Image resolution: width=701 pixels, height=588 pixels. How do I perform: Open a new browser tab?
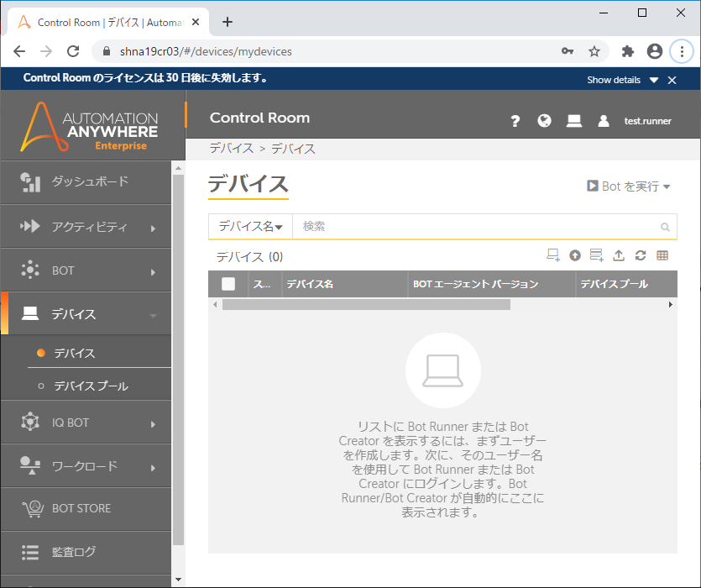[x=228, y=22]
